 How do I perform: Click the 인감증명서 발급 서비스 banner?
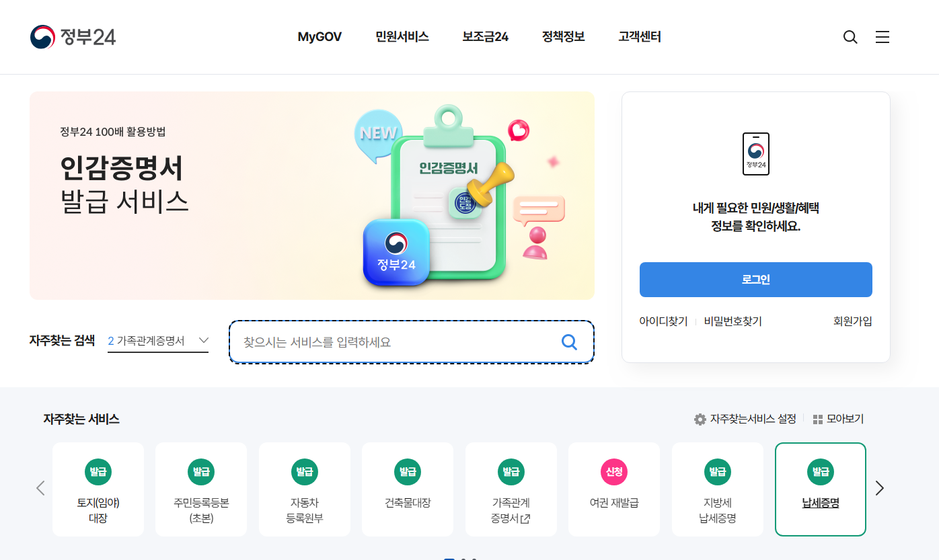(312, 196)
